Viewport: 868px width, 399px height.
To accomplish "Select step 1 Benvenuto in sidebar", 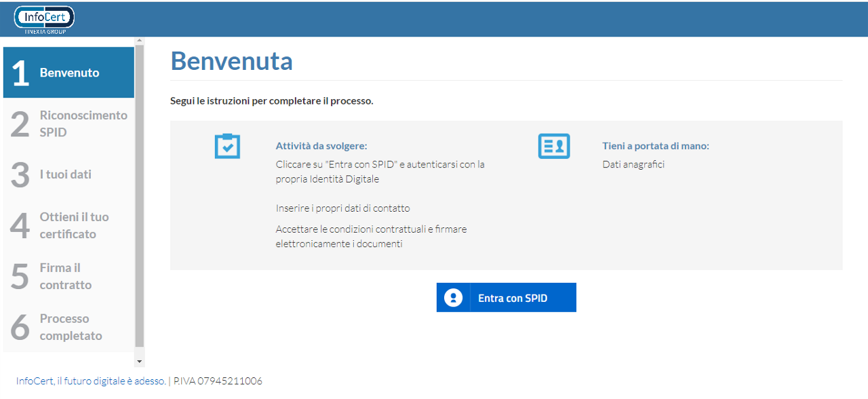I will 68,73.
